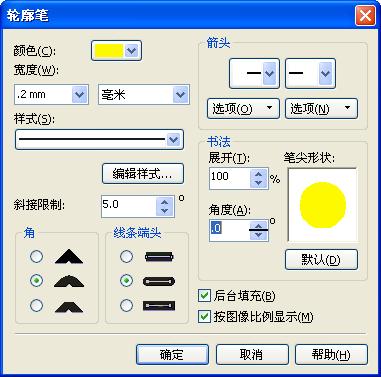The image size is (381, 377).
Task: Expand the line style dropdown
Action: click(99, 139)
